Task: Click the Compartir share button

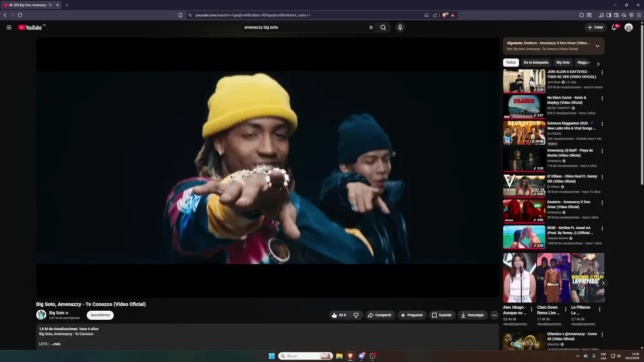Action: [x=379, y=315]
